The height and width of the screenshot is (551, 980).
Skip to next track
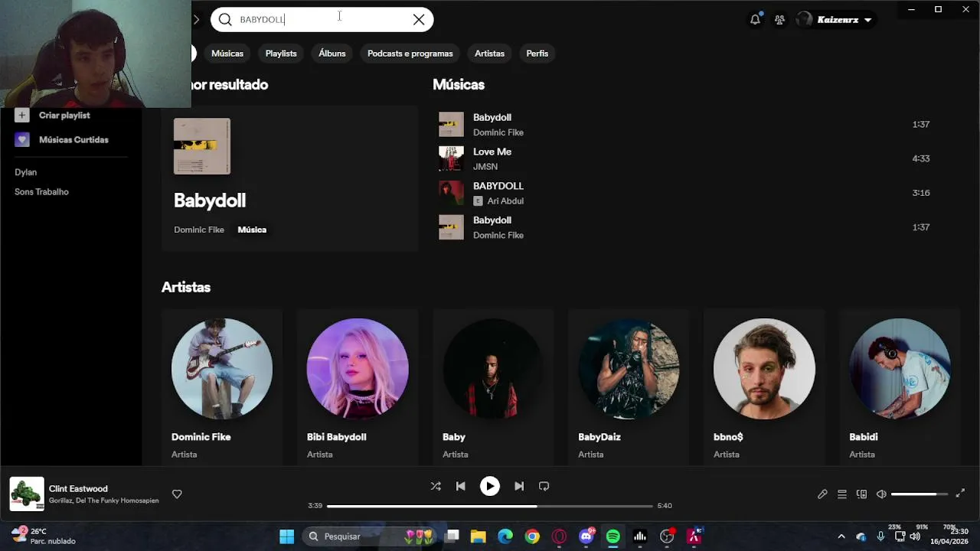click(x=519, y=486)
